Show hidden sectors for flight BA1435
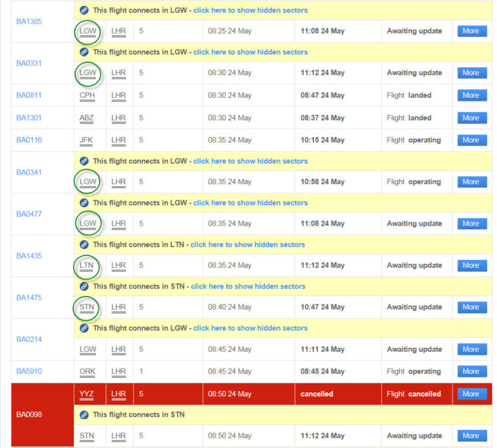 coord(248,245)
